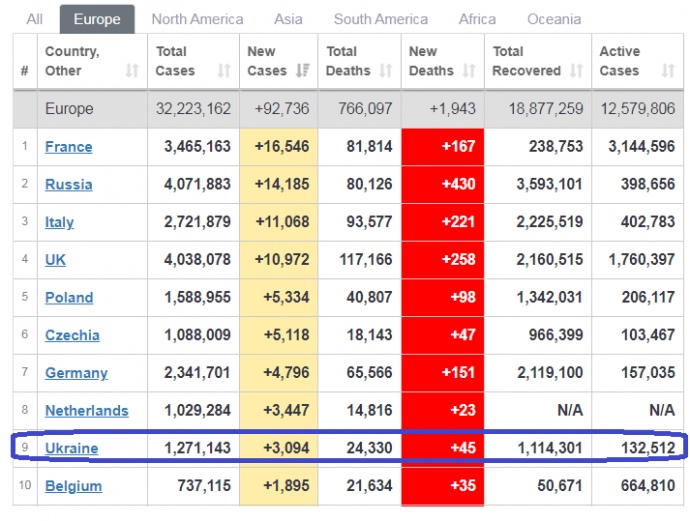Click Germany's red new deaths cell
This screenshot has width=690, height=521.
(442, 373)
